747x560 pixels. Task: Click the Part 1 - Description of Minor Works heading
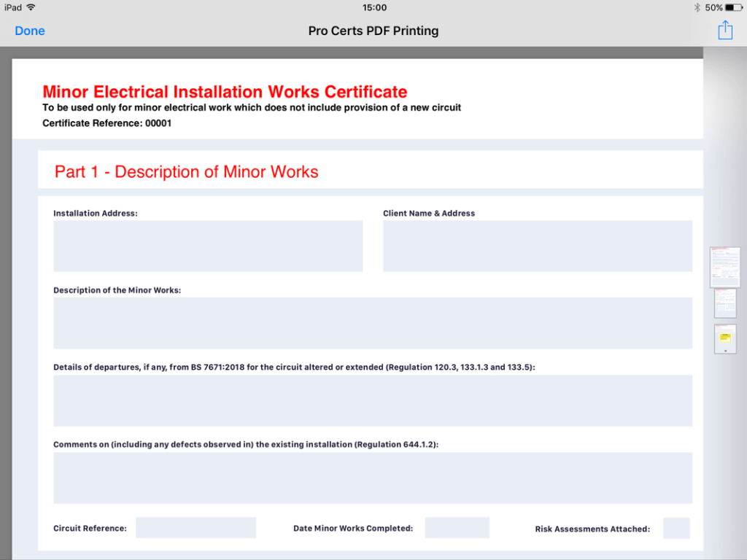(x=187, y=172)
